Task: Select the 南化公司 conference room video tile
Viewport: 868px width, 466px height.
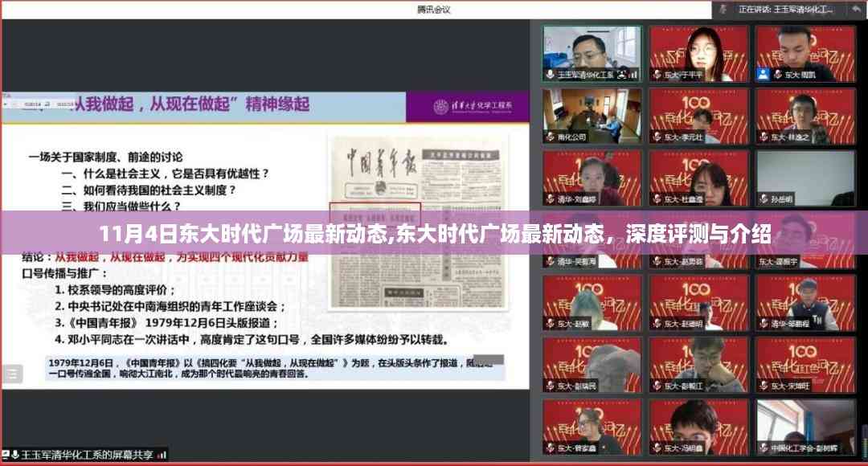Action: (x=592, y=115)
